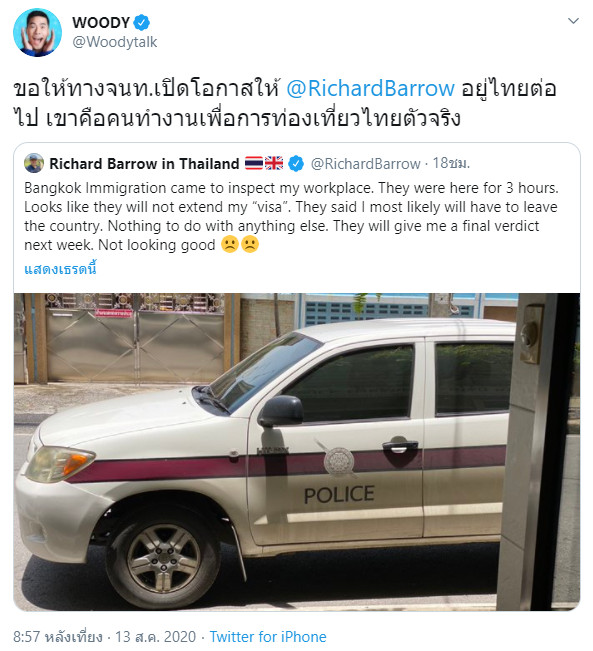Viewport: 593px width, 651px height.
Task: Click the UK flag emoji
Action: pyautogui.click(x=274, y=163)
